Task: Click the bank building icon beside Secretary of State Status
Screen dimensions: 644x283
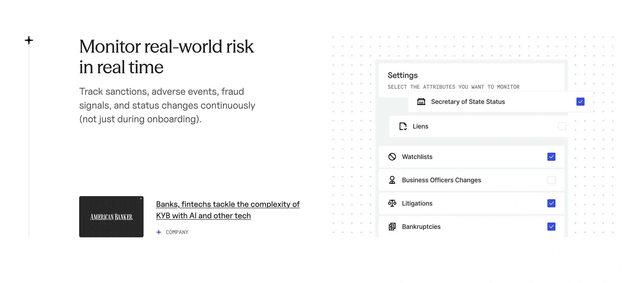Action: click(422, 102)
